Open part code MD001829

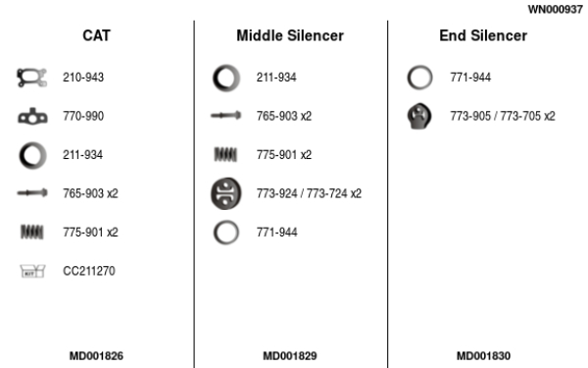pos(290,355)
